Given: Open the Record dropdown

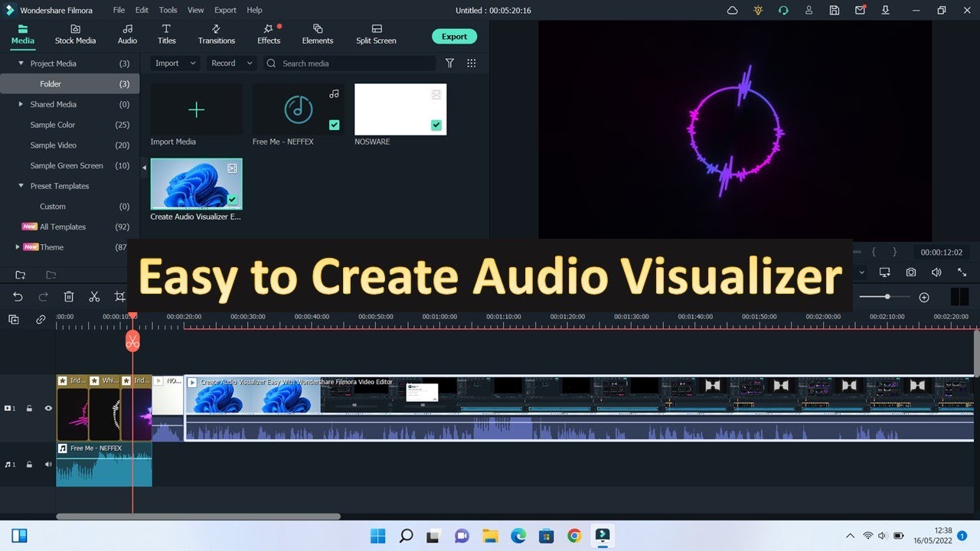Looking at the screenshot, I should (231, 64).
